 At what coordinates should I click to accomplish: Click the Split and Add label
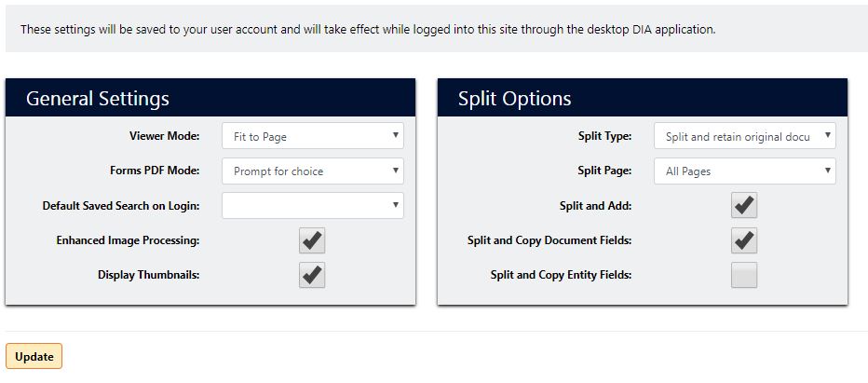point(596,206)
